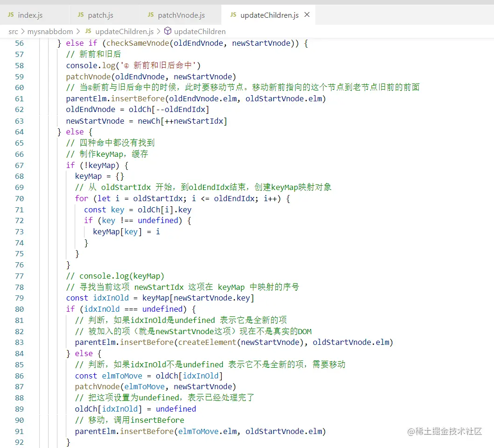494x448 pixels.
Task: Click the JS icon on the updateChildren.js tab
Action: [233, 14]
